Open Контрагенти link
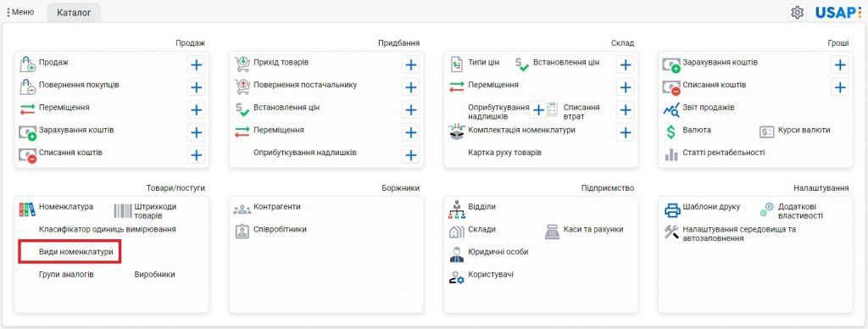 [x=277, y=207]
